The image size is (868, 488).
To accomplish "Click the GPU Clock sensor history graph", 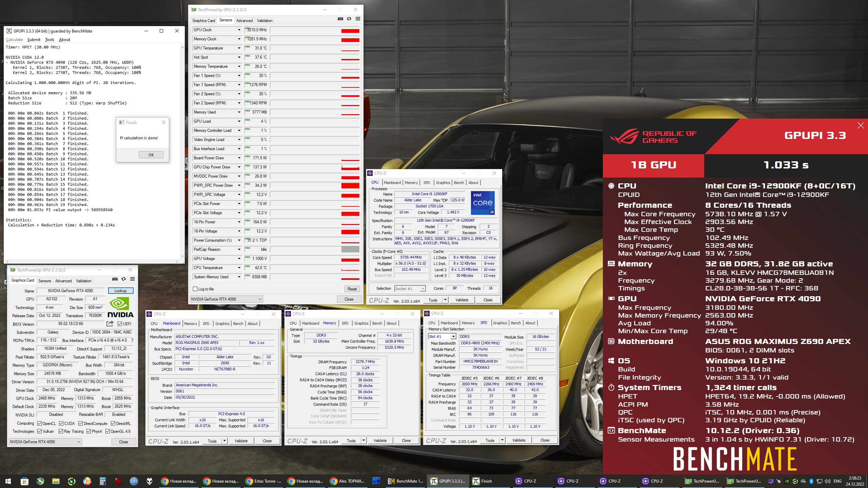I will 315,30.
